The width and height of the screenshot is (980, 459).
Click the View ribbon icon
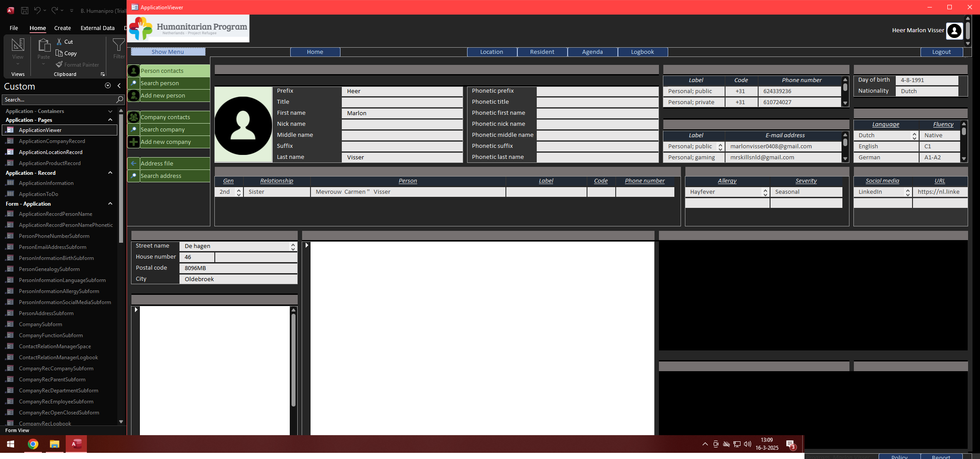[18, 45]
